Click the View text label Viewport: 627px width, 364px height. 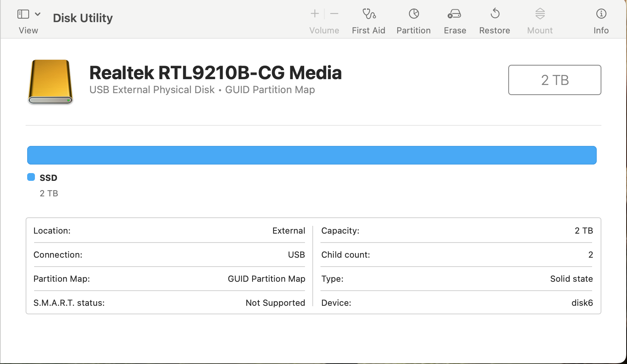[28, 30]
